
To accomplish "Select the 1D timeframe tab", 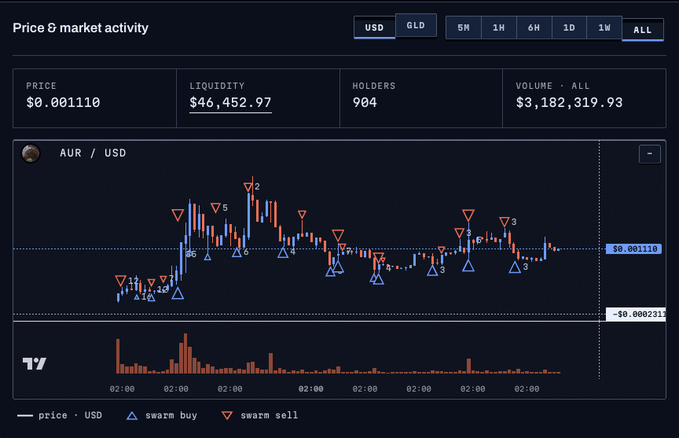I will 569,28.
